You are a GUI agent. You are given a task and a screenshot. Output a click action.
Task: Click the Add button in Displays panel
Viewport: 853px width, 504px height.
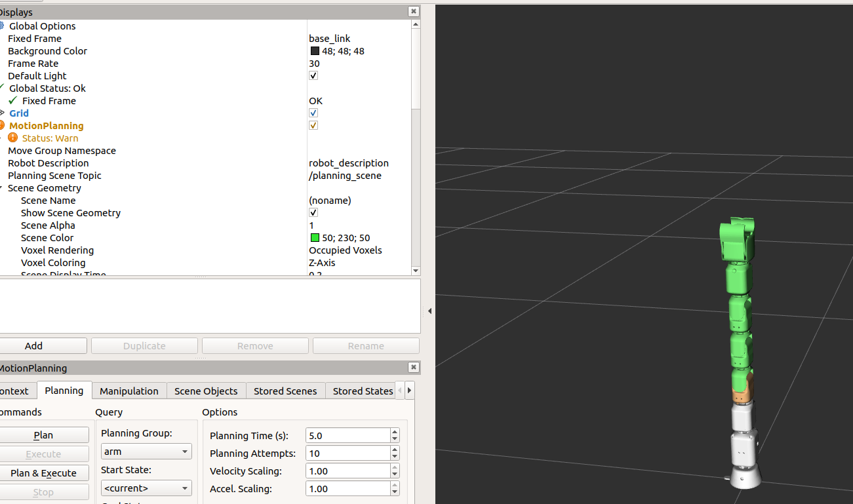[43, 345]
